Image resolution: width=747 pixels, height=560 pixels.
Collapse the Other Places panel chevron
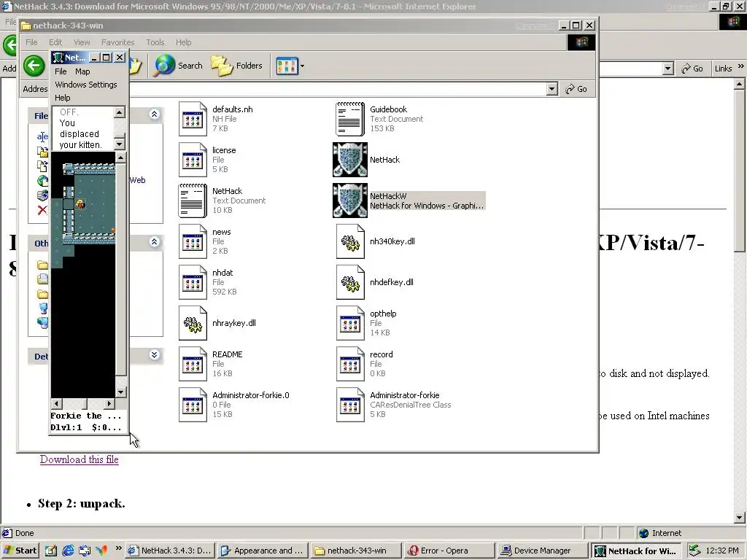point(155,242)
